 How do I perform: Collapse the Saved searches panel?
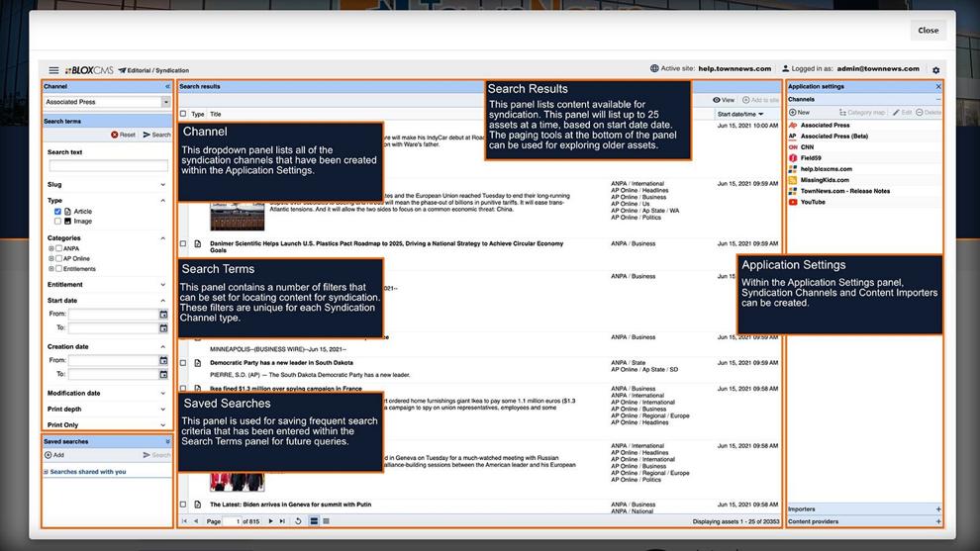pyautogui.click(x=167, y=441)
